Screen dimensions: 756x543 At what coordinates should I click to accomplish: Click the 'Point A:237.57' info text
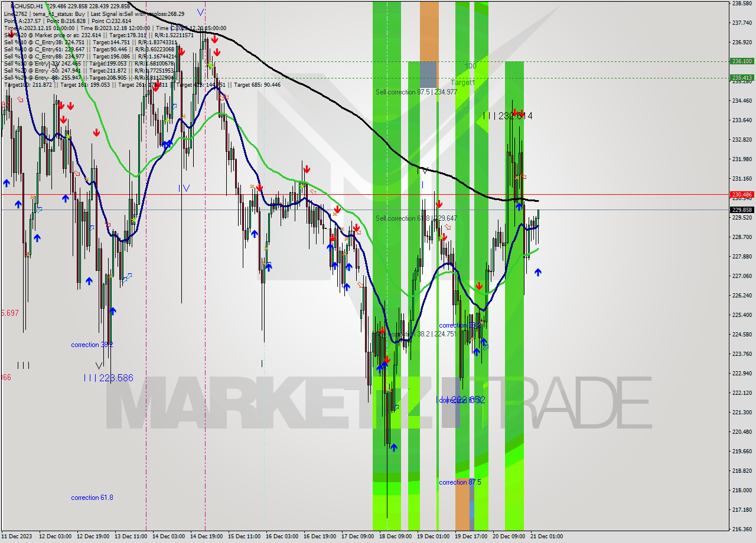(x=21, y=21)
